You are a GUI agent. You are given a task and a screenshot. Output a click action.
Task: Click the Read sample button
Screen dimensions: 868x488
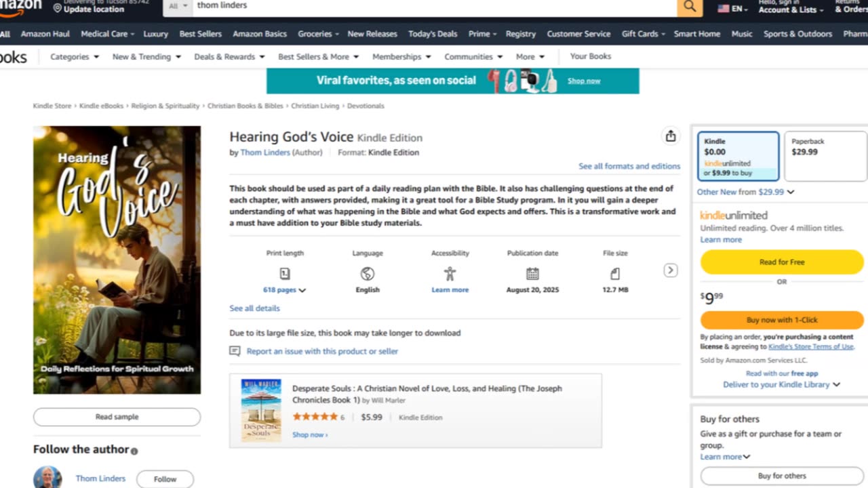(117, 417)
